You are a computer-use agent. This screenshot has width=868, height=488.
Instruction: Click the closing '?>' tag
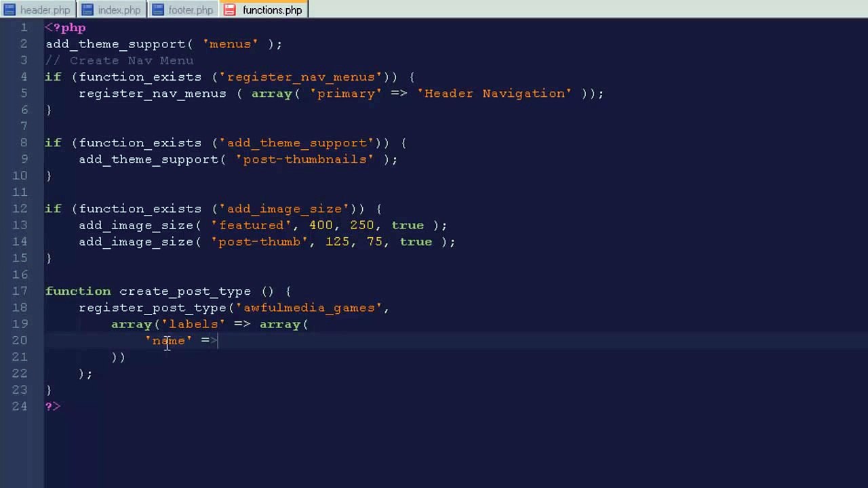point(53,406)
